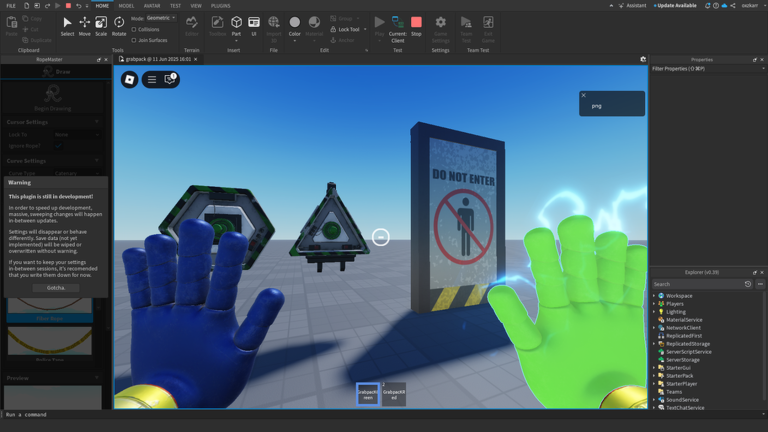Viewport: 768px width, 432px height.
Task: Expand the Workspace tree node
Action: 654,296
